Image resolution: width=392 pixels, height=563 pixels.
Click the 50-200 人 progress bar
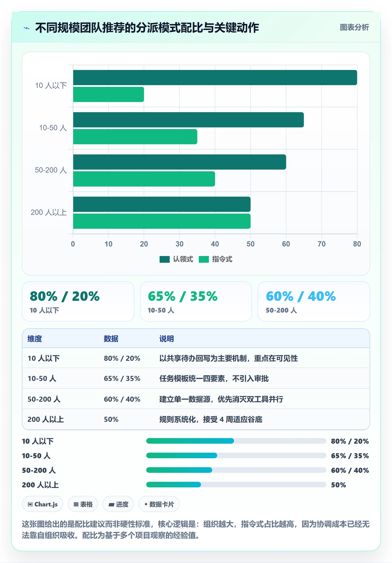[x=236, y=470]
